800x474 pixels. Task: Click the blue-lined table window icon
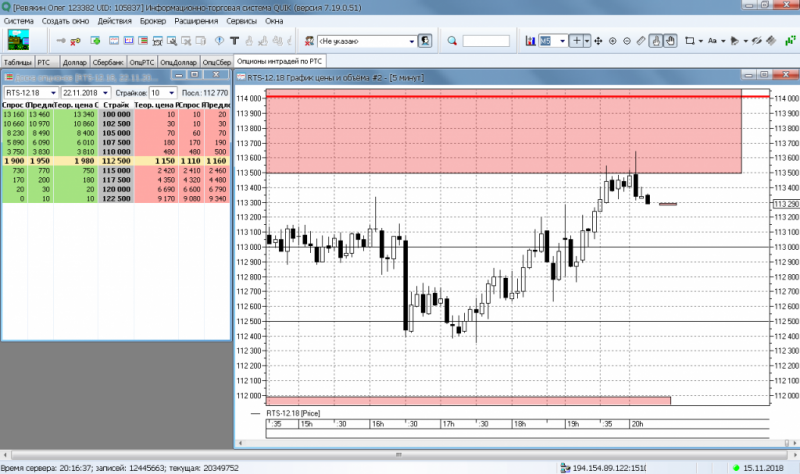(129, 41)
